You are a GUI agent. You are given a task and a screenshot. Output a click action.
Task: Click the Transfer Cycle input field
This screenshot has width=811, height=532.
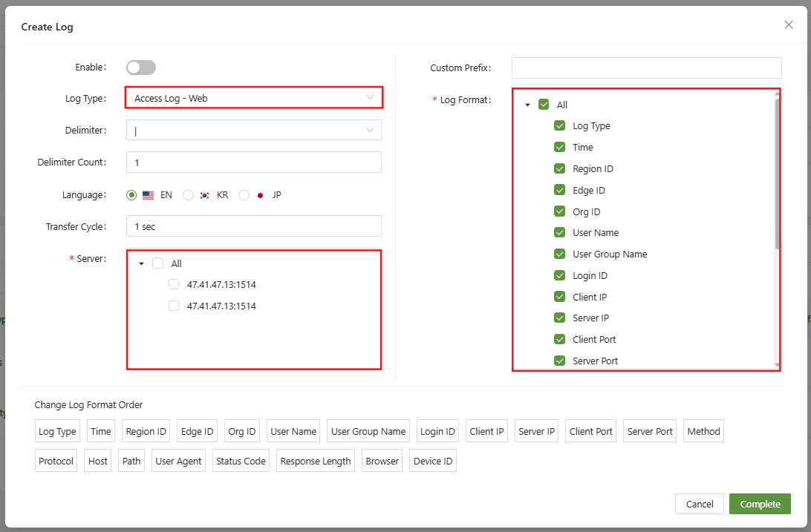pos(253,226)
